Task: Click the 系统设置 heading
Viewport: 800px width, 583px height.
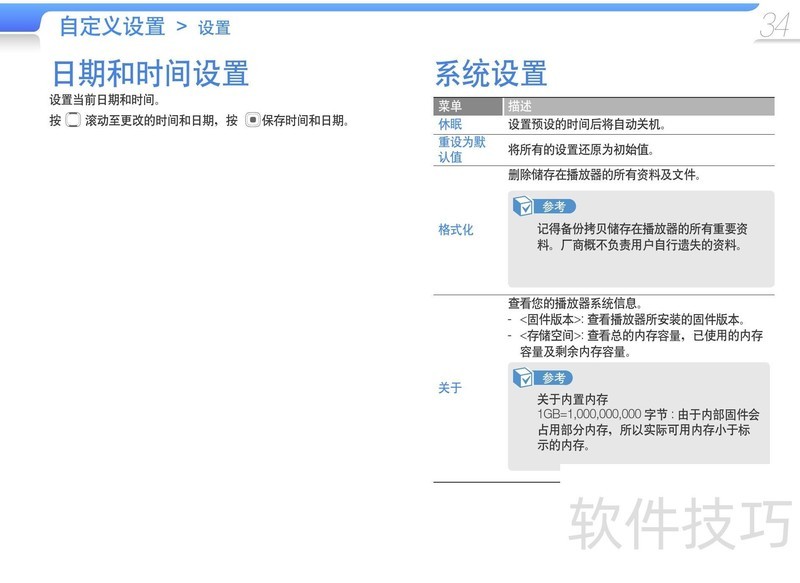Action: 491,73
